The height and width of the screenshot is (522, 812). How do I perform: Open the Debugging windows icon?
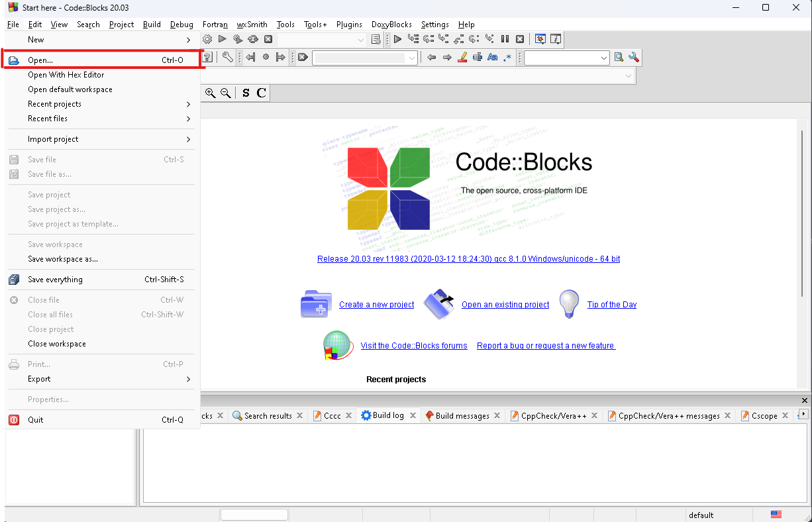pos(540,40)
